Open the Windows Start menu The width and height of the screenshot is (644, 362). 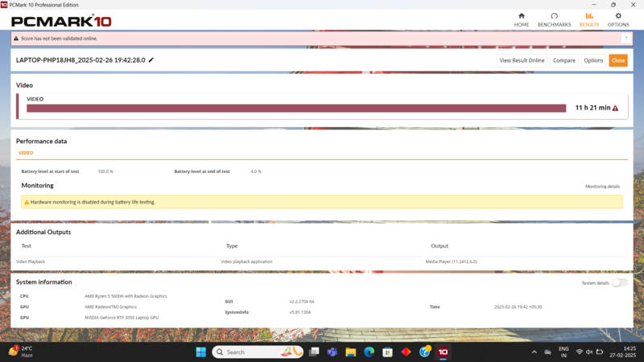tap(200, 352)
